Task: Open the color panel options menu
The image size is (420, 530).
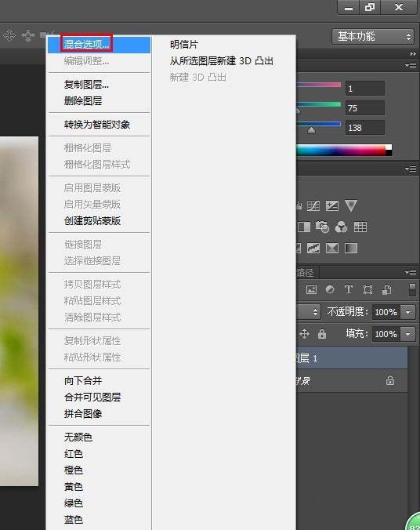Action: [411, 66]
